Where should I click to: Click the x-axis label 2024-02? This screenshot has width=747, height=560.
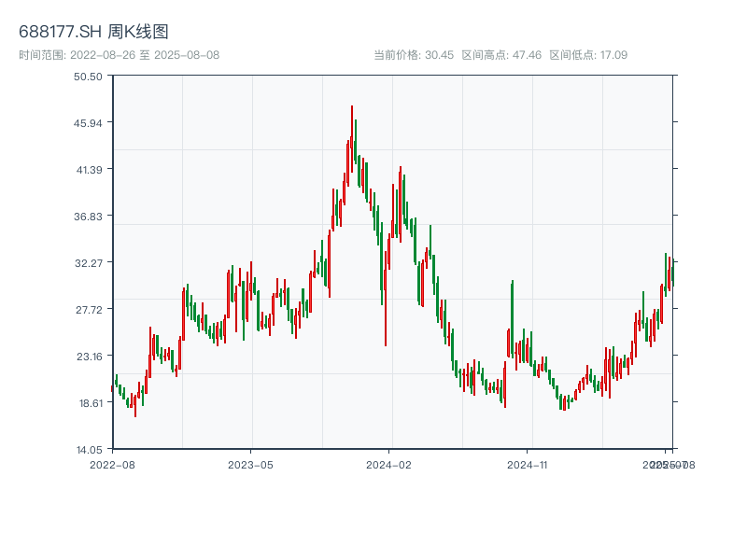388,465
